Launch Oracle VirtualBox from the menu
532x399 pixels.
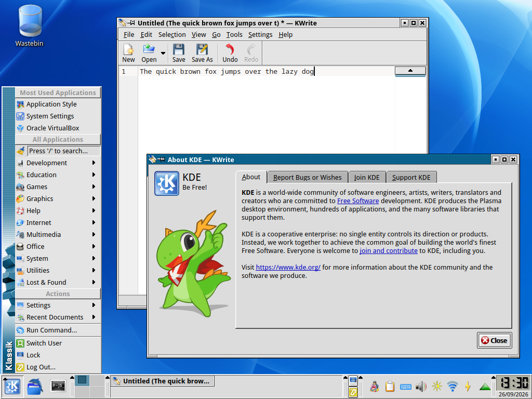coord(58,128)
